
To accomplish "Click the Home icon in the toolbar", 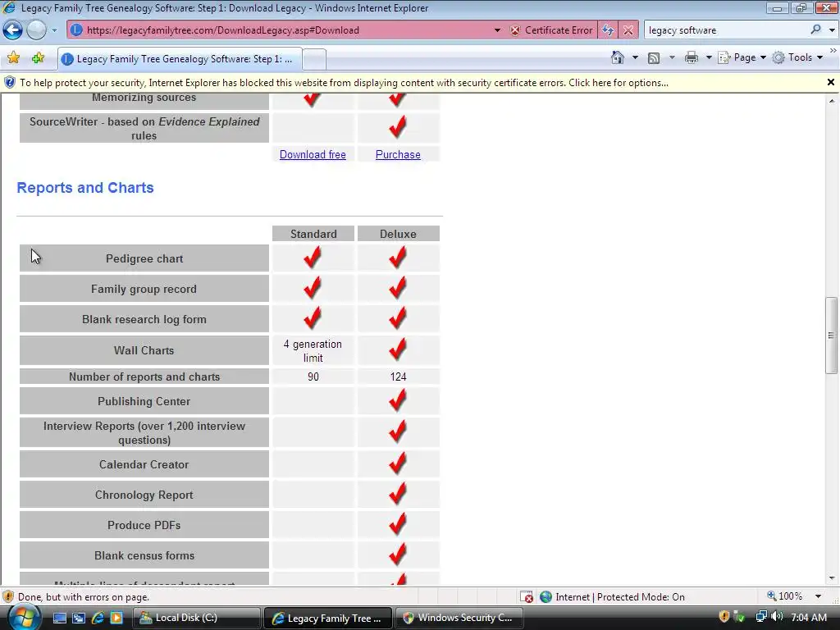I will coord(618,57).
